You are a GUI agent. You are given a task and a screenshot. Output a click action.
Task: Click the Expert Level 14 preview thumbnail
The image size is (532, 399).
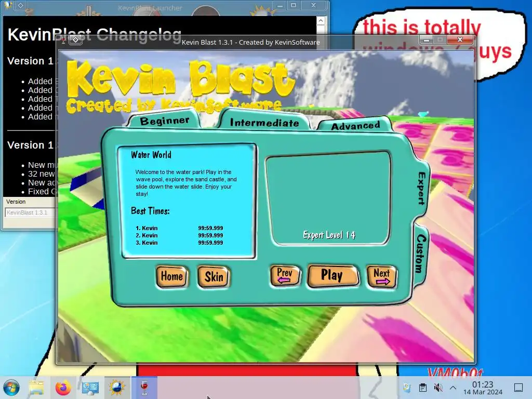pos(328,198)
